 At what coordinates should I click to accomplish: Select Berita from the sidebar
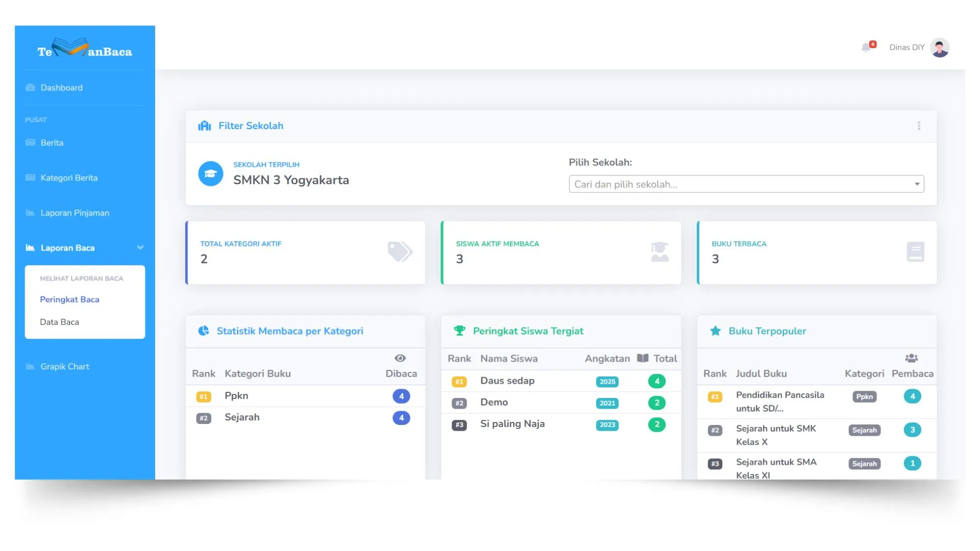52,142
